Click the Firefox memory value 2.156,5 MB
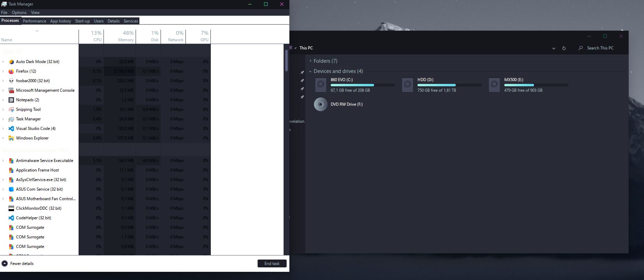 pos(124,71)
